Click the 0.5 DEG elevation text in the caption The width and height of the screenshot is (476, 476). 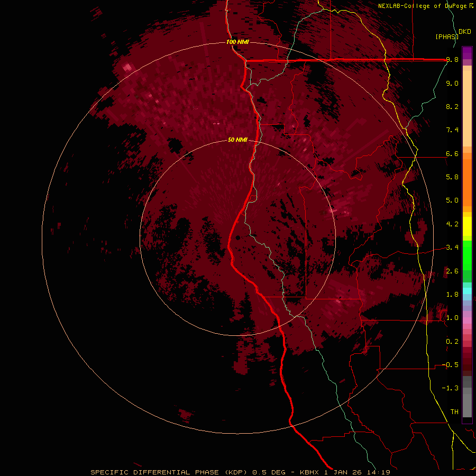269,472
